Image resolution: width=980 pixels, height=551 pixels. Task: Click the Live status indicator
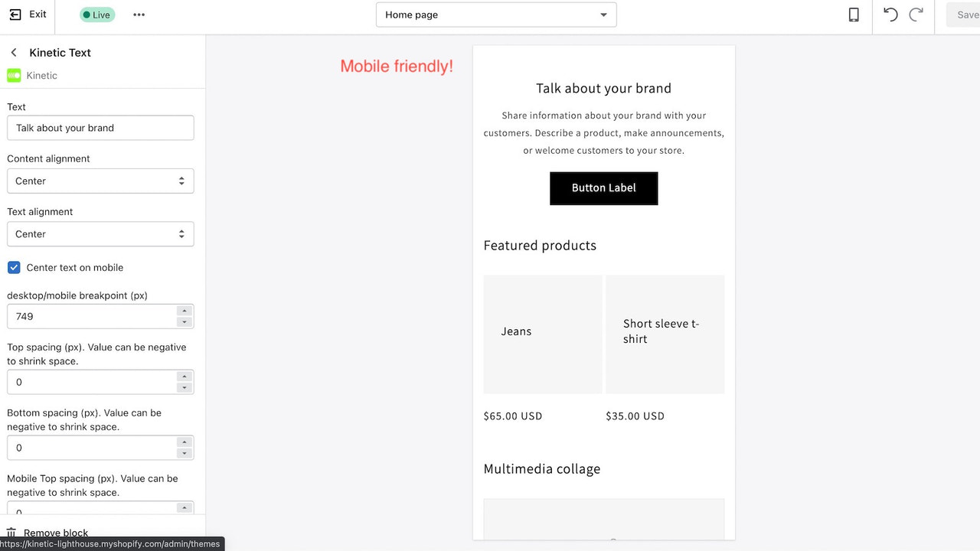(96, 14)
